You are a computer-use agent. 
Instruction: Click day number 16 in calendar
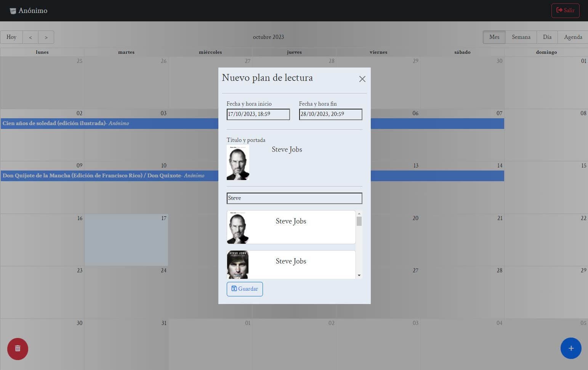(80, 218)
